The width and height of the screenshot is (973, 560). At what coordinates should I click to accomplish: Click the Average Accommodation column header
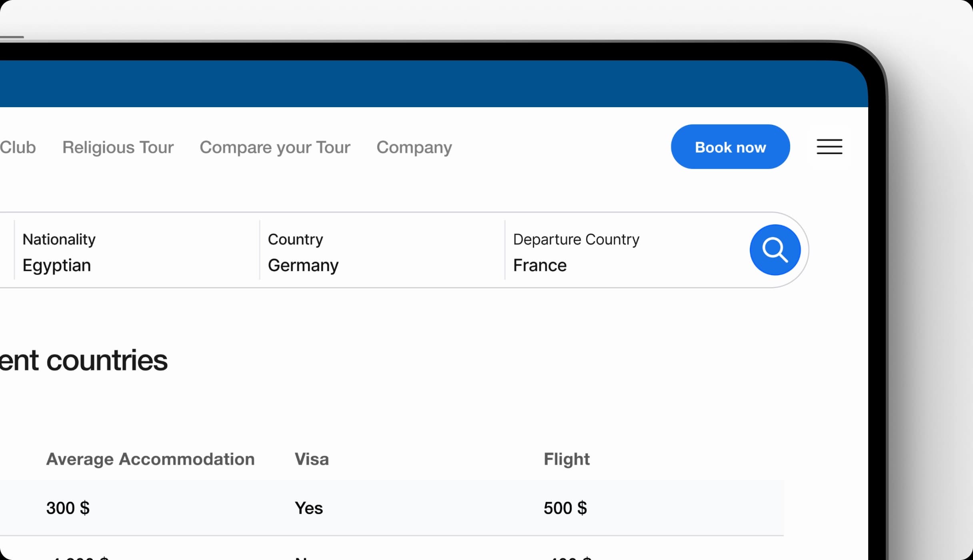[x=150, y=459]
